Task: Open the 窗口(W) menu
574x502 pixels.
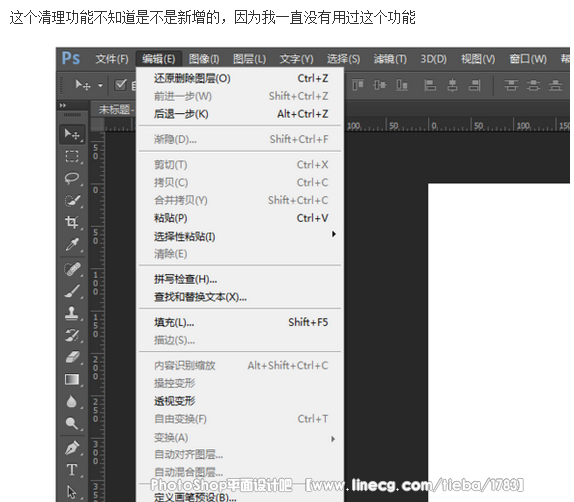Action: pos(528,59)
